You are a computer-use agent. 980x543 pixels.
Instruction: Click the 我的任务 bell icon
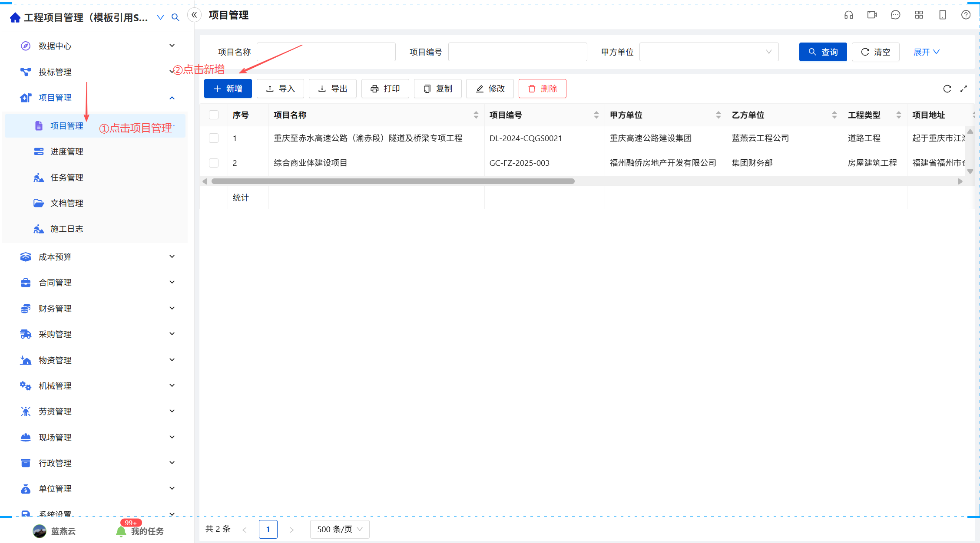point(121,531)
